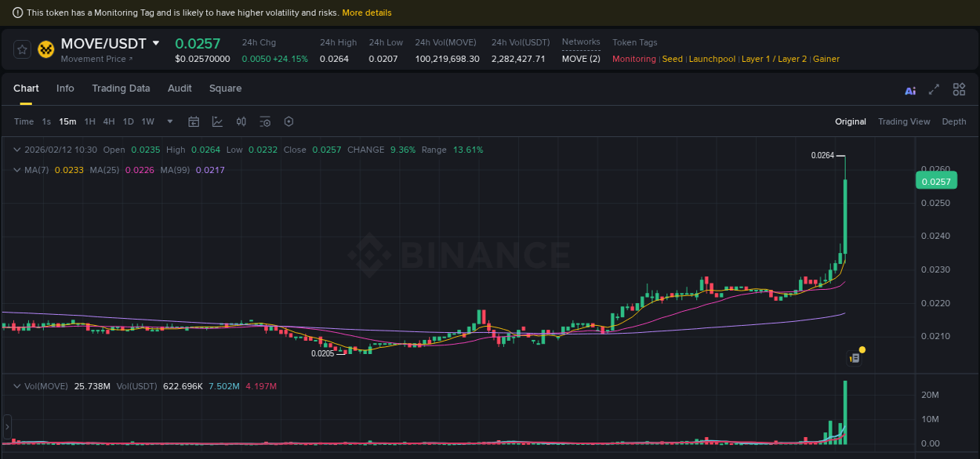This screenshot has width=980, height=459.
Task: Expand the chart to fullscreen
Action: [934, 90]
